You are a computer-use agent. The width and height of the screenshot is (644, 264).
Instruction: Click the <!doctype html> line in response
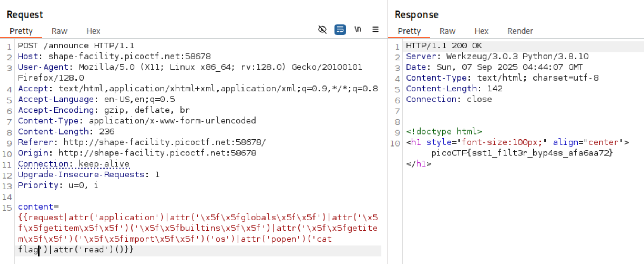click(x=444, y=131)
